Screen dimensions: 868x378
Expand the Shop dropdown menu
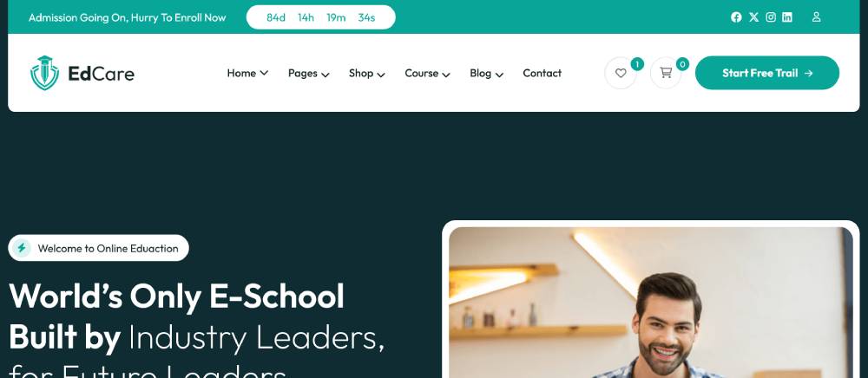[366, 73]
